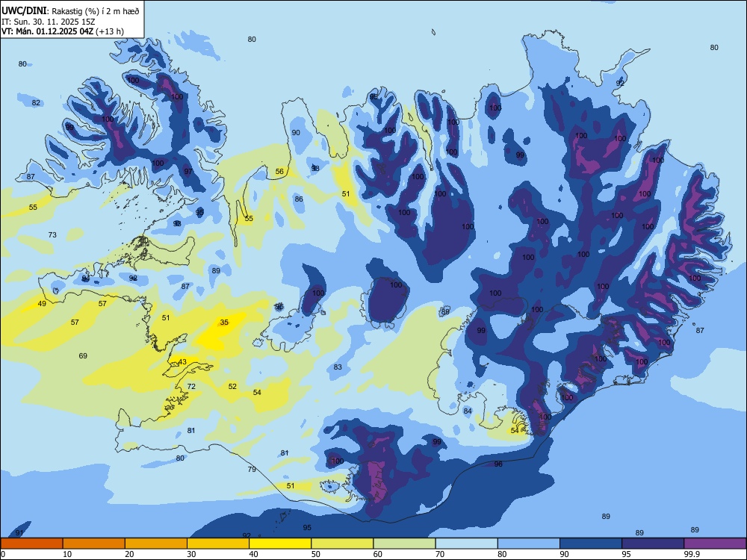Click the humidity value '49' on the map

42,303
